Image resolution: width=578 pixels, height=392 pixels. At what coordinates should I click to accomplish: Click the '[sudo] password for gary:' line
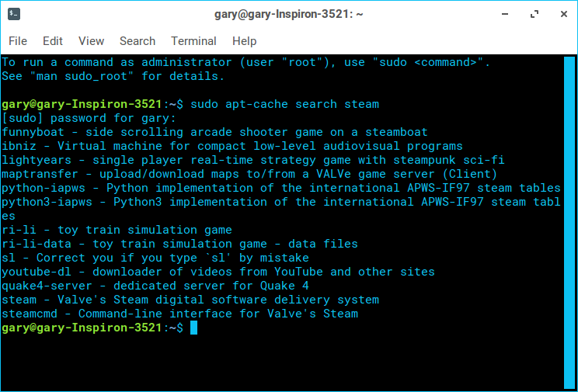tap(89, 118)
